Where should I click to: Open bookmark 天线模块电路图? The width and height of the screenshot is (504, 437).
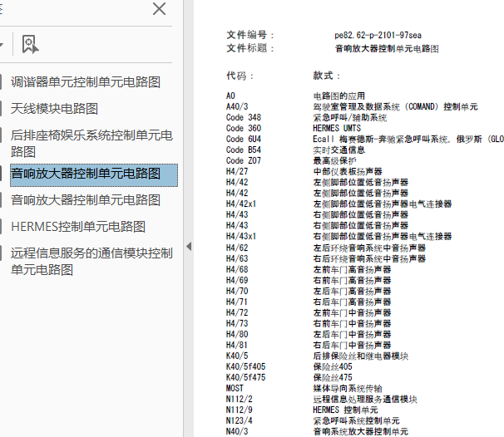(x=54, y=109)
